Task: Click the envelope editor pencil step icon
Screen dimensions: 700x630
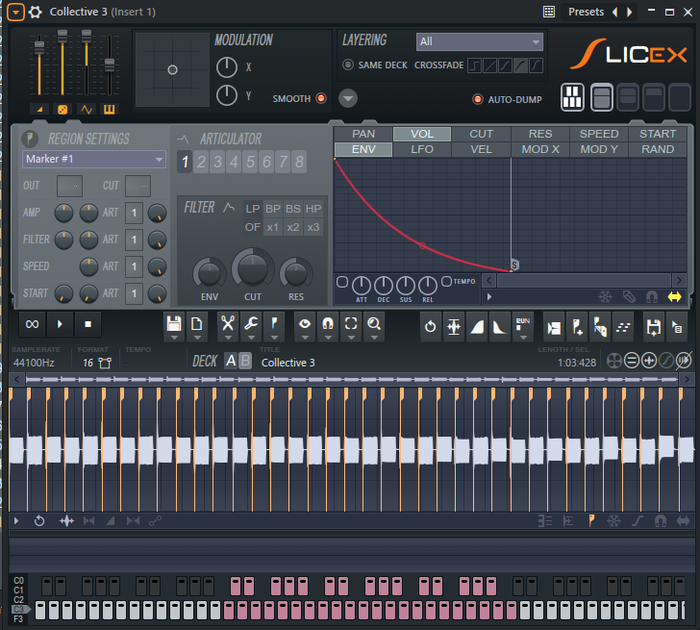Action: 629,297
